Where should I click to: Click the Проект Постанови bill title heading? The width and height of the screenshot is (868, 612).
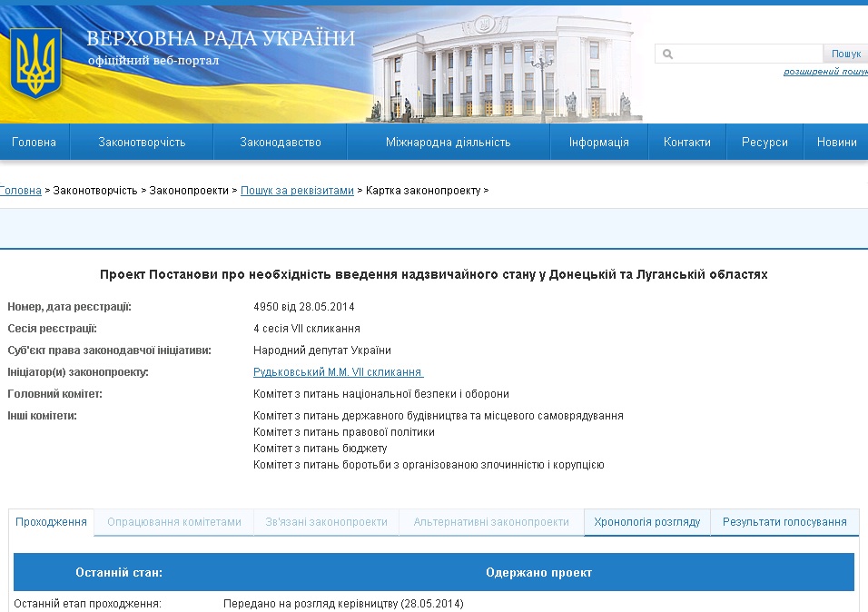click(x=433, y=275)
